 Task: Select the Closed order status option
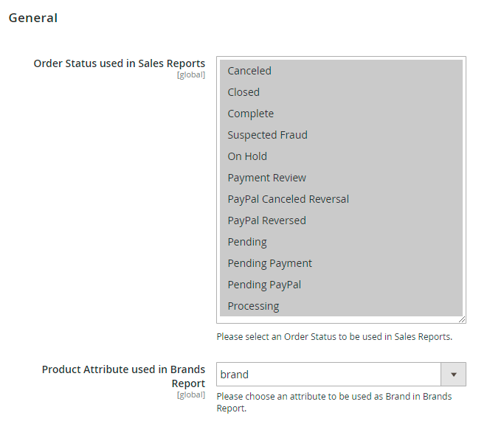[x=244, y=92]
